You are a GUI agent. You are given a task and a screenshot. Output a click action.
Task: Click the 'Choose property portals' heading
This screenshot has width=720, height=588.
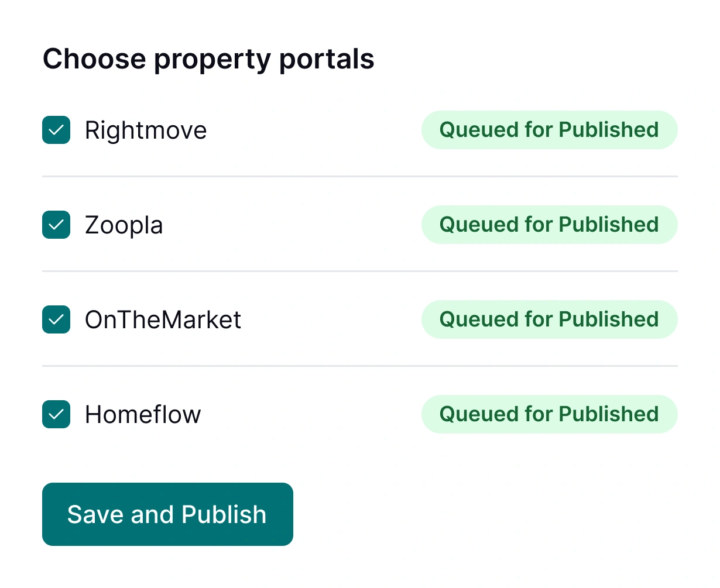pyautogui.click(x=208, y=59)
